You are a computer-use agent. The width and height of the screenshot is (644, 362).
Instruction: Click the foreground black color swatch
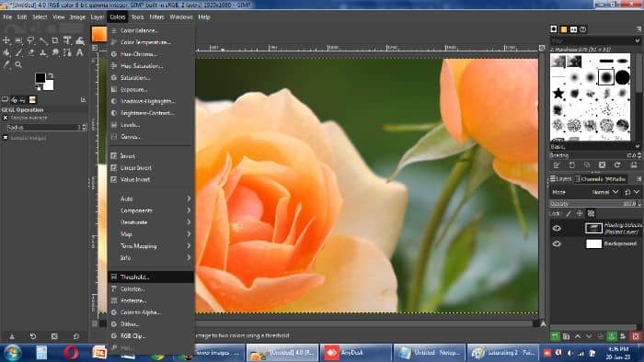tap(40, 78)
